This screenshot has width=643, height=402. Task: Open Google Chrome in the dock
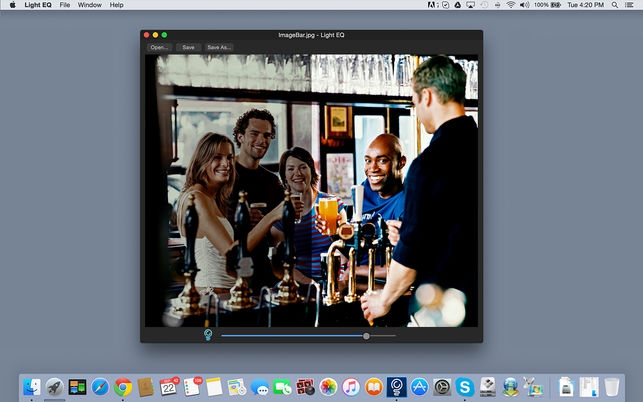(x=123, y=387)
